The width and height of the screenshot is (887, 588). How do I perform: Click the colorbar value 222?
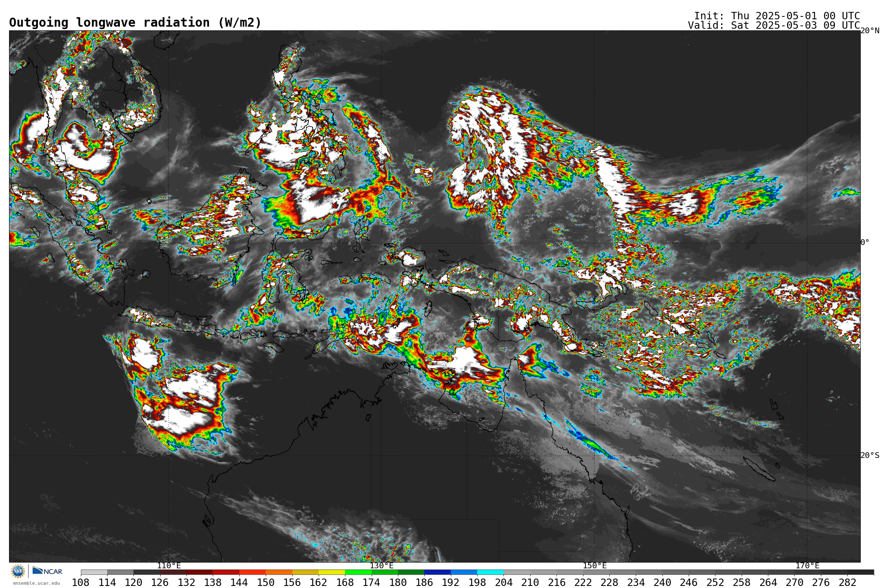583,583
